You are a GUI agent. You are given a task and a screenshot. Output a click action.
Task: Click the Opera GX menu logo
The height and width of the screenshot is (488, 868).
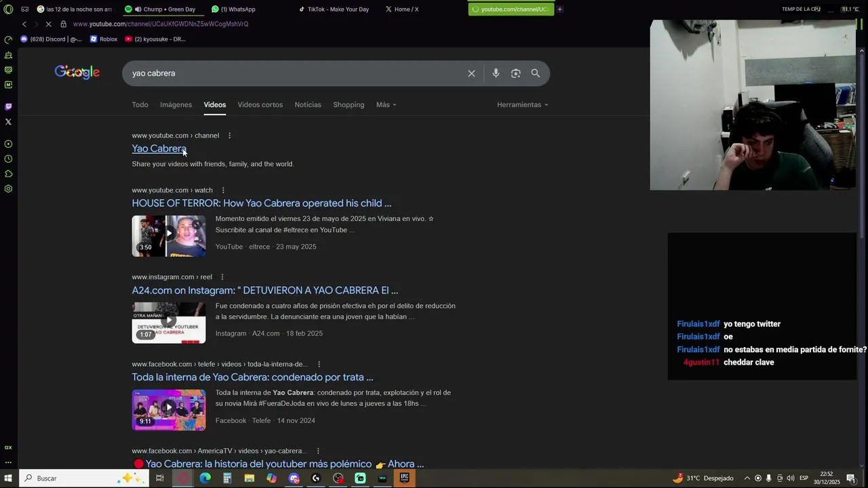(x=8, y=9)
